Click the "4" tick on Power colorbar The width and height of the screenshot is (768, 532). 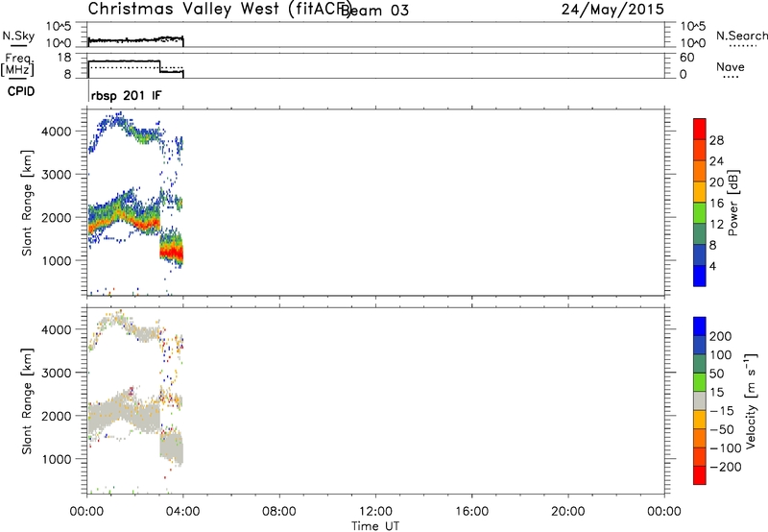(712, 266)
